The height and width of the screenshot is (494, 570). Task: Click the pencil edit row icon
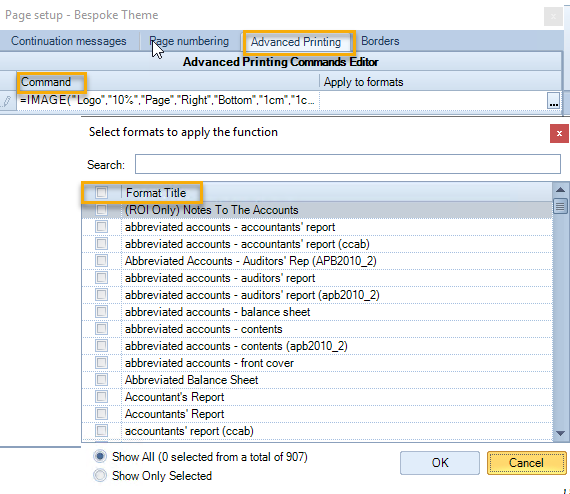point(7,101)
